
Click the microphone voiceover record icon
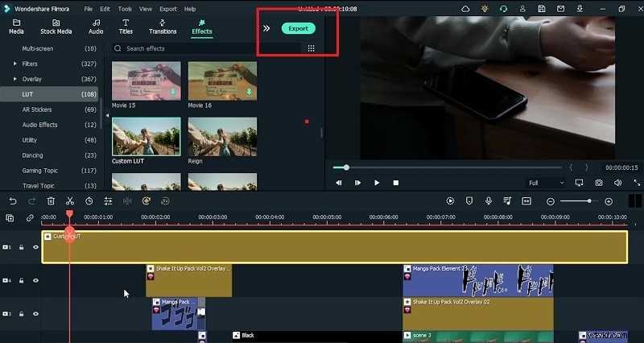488,200
